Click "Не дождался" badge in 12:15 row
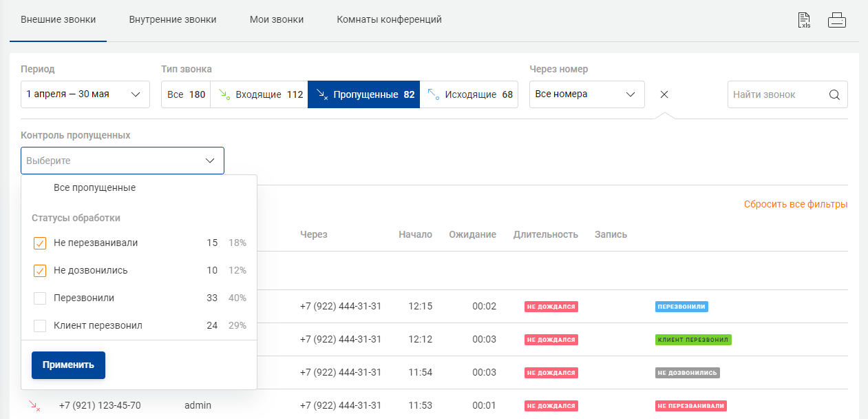868x419 pixels. click(x=551, y=307)
